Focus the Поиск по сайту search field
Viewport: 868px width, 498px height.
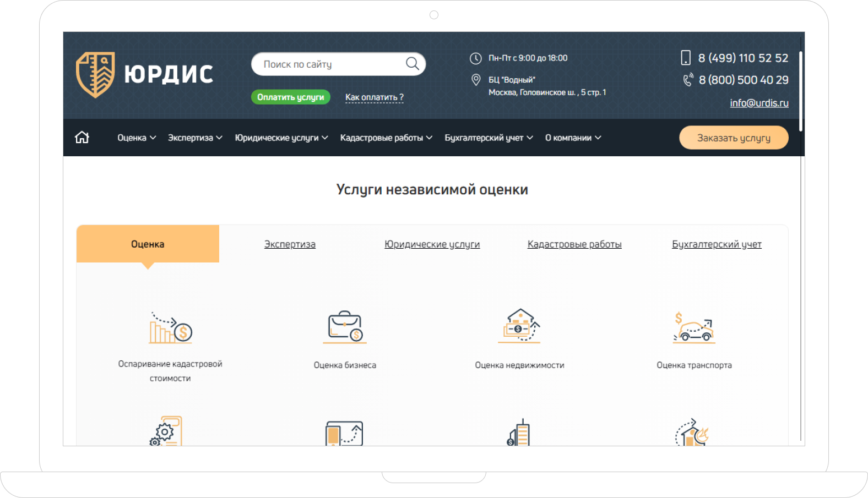(330, 64)
